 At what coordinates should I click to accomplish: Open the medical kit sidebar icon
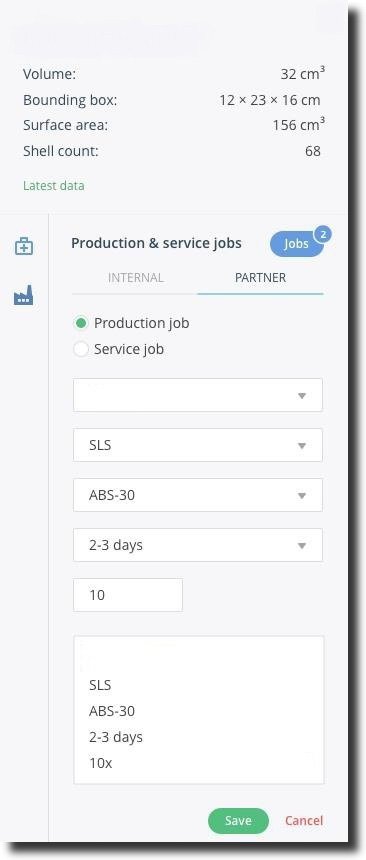point(24,246)
